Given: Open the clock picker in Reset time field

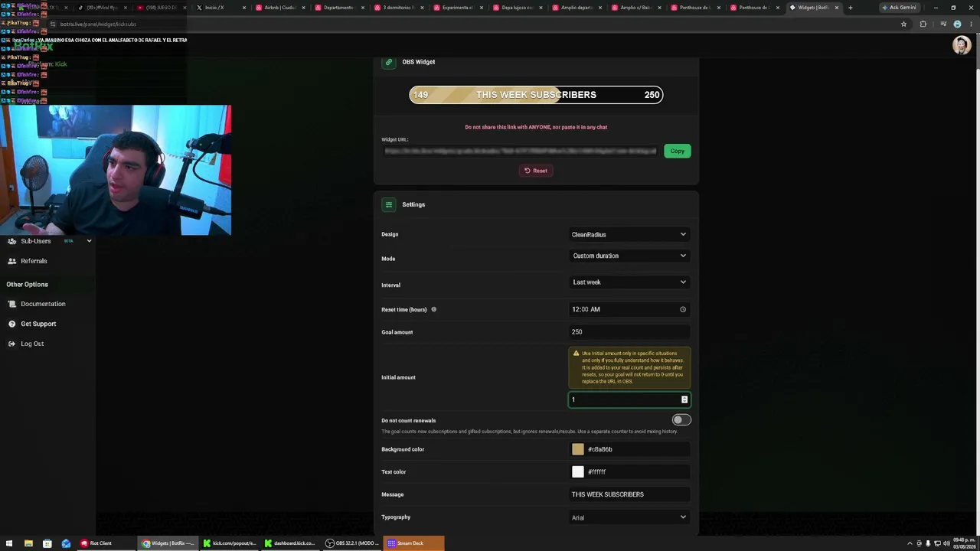Looking at the screenshot, I should tap(683, 309).
